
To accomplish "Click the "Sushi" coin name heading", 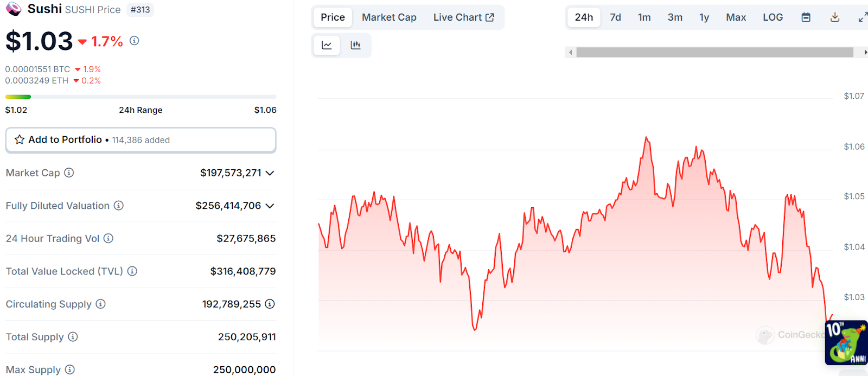I will coord(44,9).
